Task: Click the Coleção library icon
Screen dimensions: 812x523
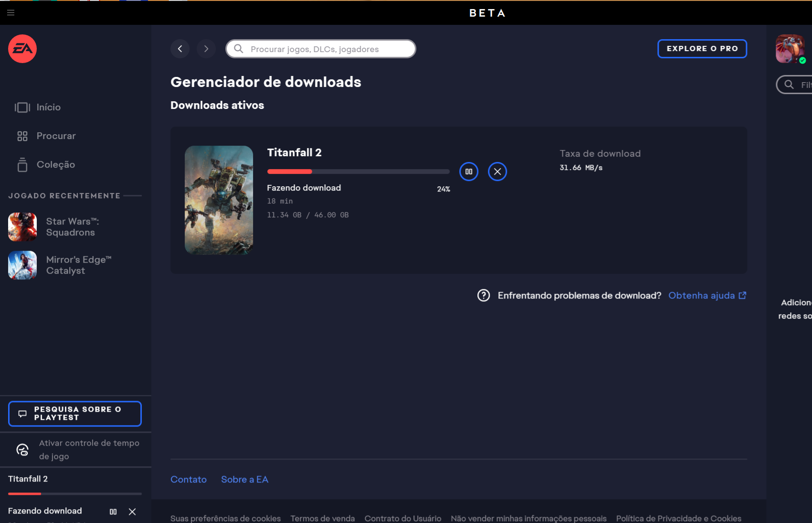Action: click(x=22, y=164)
